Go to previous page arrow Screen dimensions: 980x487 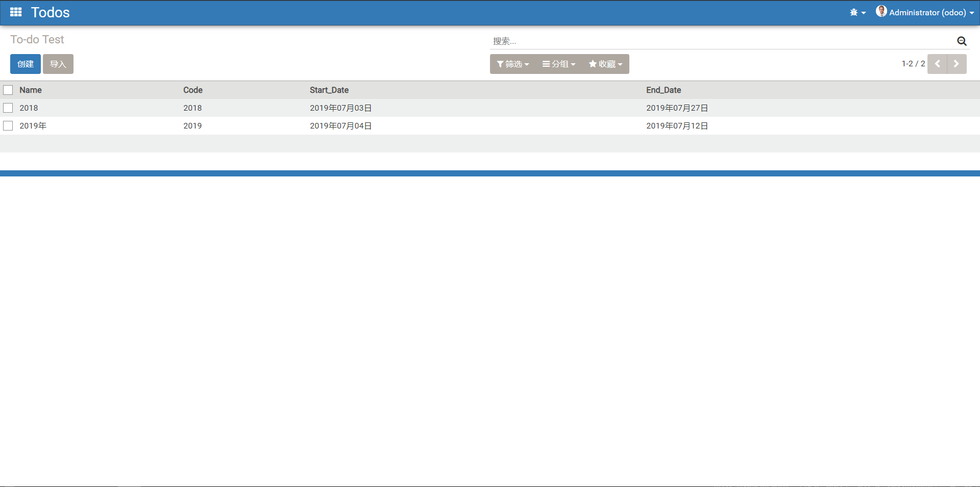pos(937,64)
